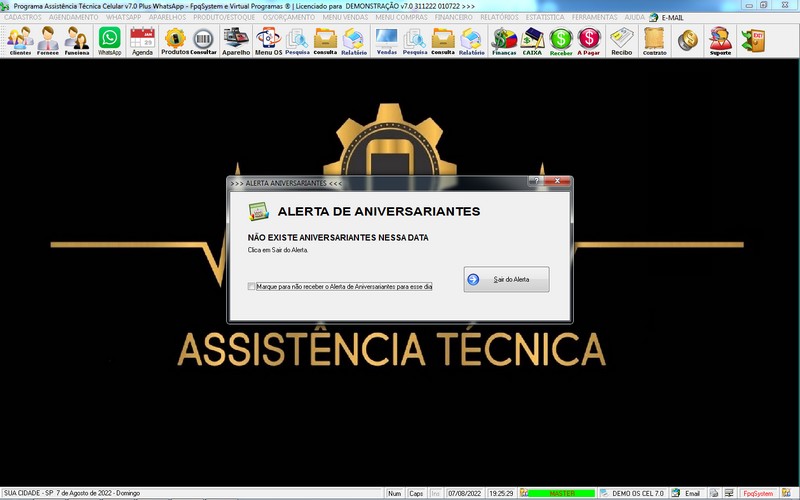Click the FpqSystem status bar link

tap(758, 493)
